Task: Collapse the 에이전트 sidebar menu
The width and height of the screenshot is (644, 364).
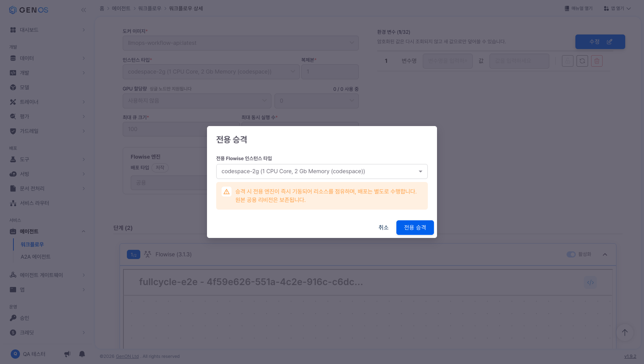Action: [x=84, y=231]
